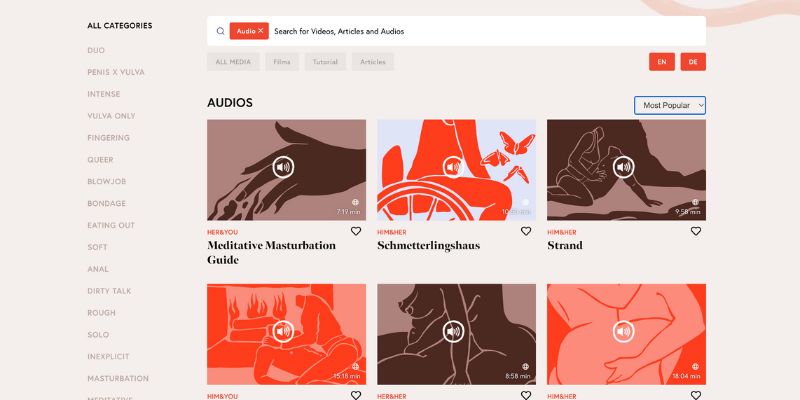This screenshot has width=800, height=400.
Task: Open the Most Popular sort dropdown
Action: coord(670,105)
